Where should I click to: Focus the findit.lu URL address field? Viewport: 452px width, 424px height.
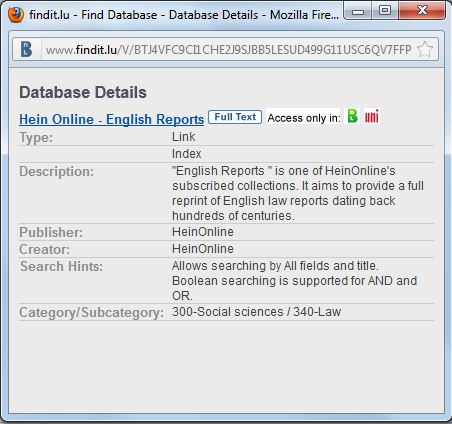pyautogui.click(x=228, y=50)
